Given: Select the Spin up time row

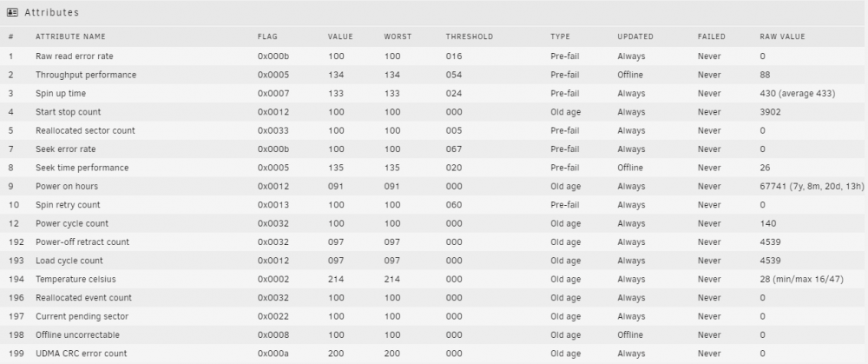Looking at the screenshot, I should [434, 93].
